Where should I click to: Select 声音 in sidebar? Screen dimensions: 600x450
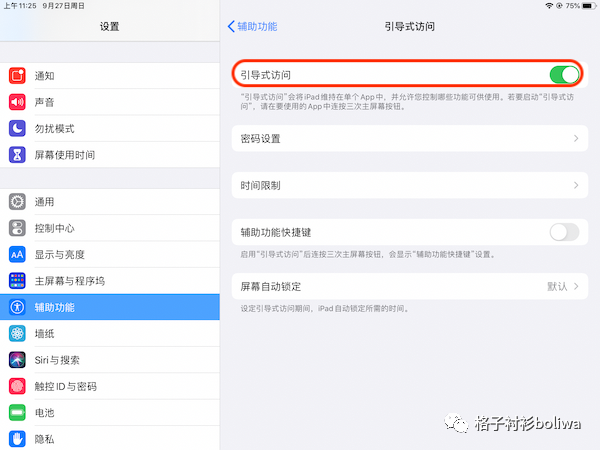[110, 102]
